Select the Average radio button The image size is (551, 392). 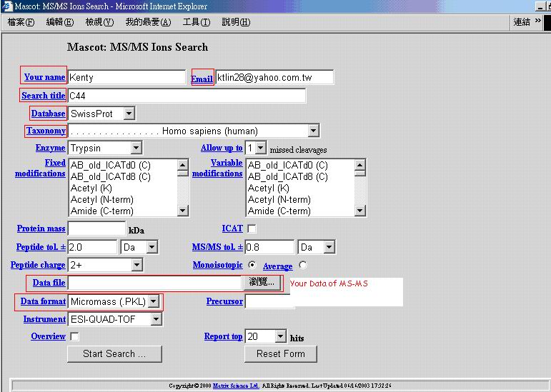(302, 265)
